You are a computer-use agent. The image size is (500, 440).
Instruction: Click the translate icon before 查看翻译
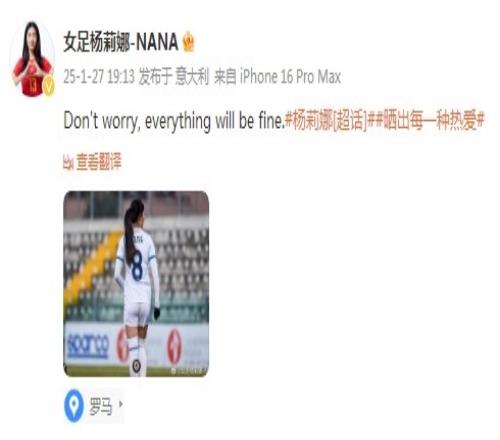tap(68, 162)
